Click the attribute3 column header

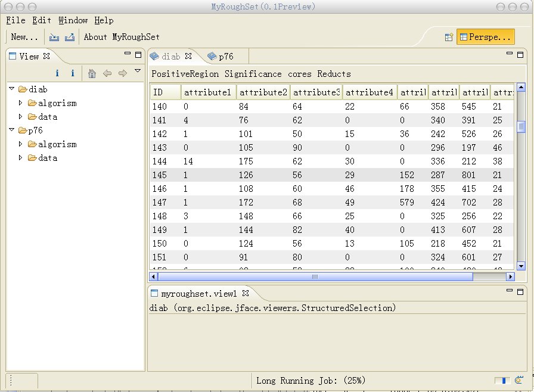coord(316,92)
